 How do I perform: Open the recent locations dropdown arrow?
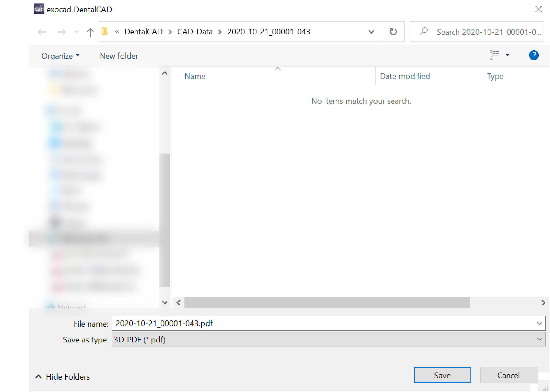click(x=77, y=32)
